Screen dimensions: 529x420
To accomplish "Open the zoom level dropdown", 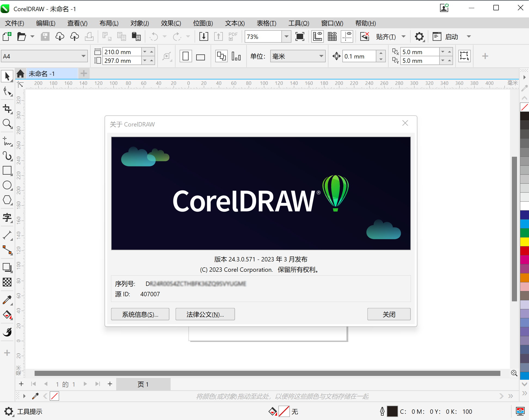I will (x=286, y=36).
